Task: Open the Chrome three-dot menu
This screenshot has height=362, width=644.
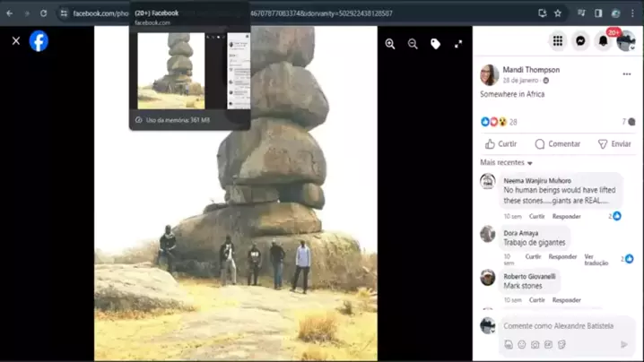Action: point(632,13)
